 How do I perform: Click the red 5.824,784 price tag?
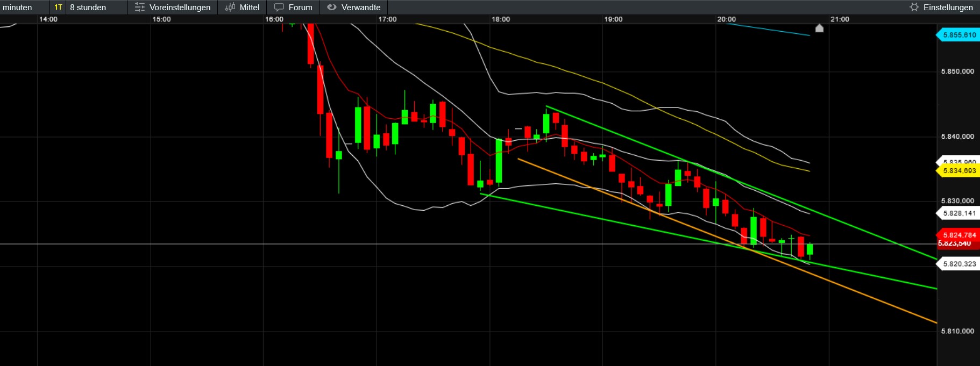click(958, 235)
